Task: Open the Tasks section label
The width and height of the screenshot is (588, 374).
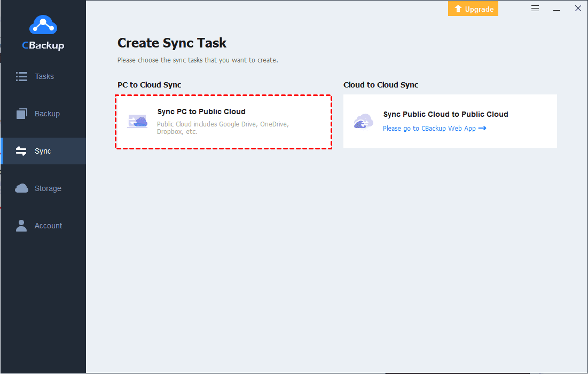Action: (44, 76)
